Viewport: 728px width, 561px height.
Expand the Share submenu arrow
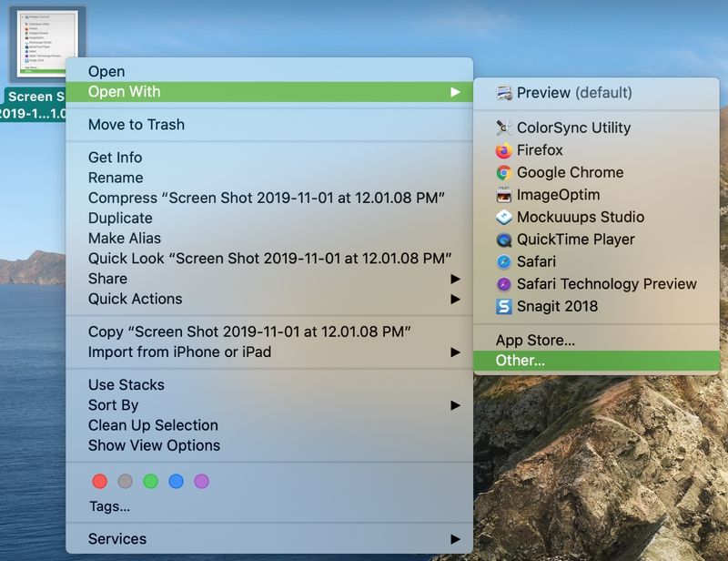(x=456, y=279)
